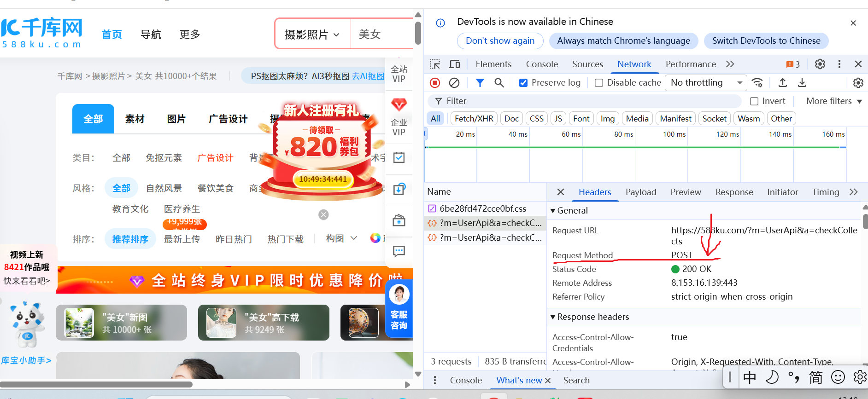Open the network search magnifier
The image size is (868, 399).
pyautogui.click(x=499, y=83)
